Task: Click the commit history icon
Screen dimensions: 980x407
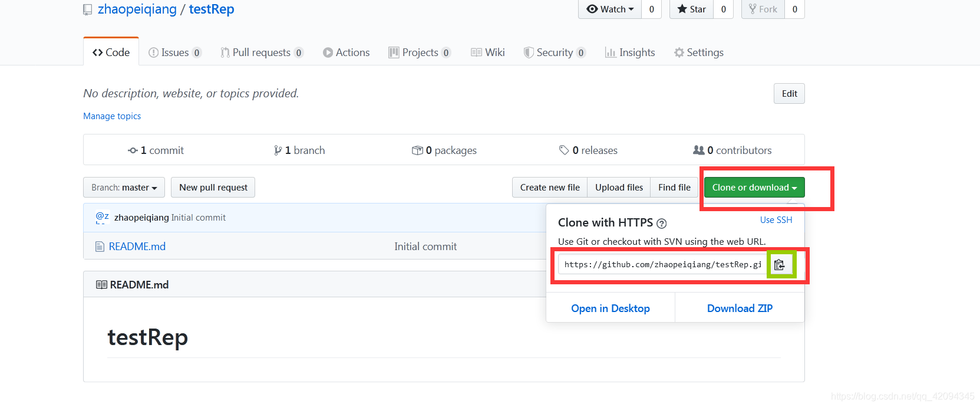Action: pyautogui.click(x=133, y=150)
